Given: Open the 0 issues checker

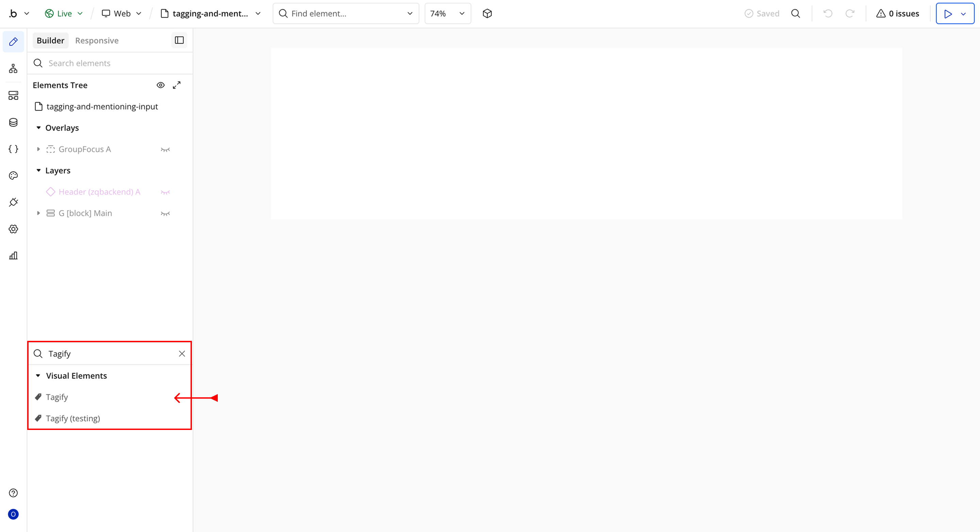Looking at the screenshot, I should (x=897, y=14).
